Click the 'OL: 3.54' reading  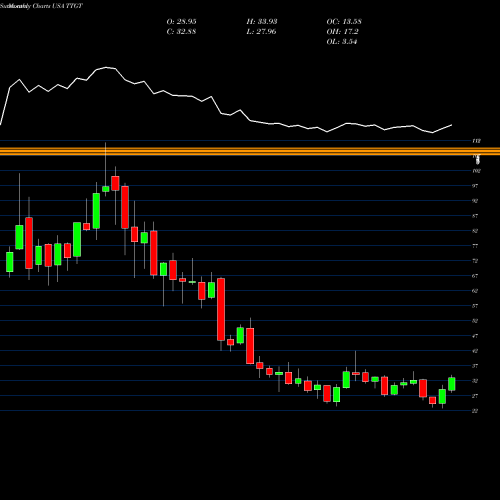click(x=342, y=42)
